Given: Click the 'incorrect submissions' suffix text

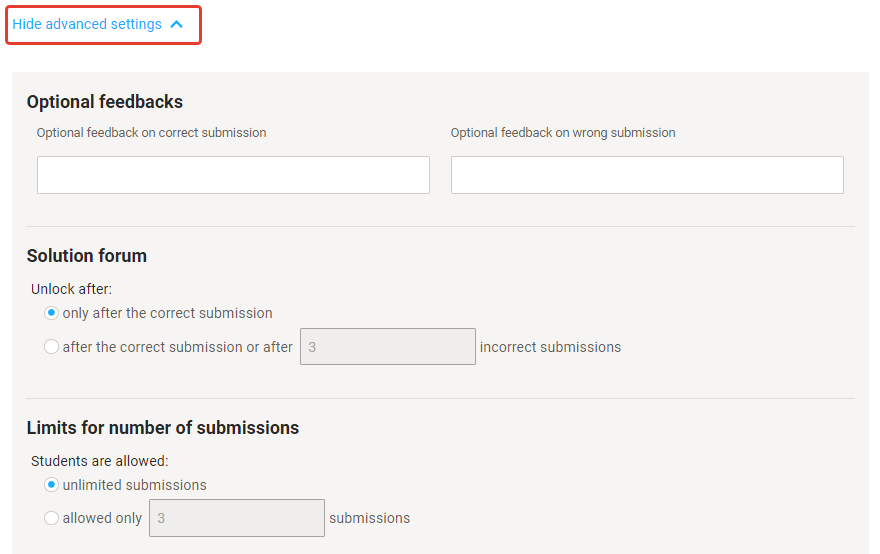Looking at the screenshot, I should point(550,347).
